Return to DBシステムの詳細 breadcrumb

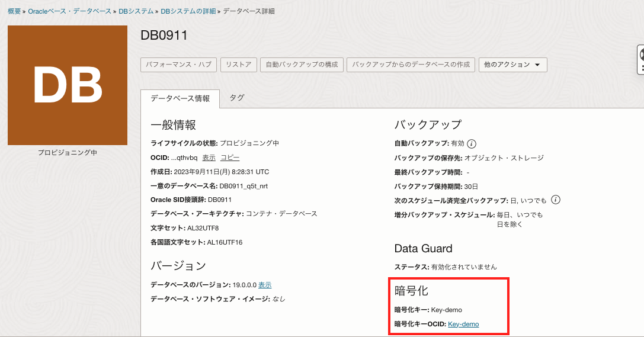(188, 11)
